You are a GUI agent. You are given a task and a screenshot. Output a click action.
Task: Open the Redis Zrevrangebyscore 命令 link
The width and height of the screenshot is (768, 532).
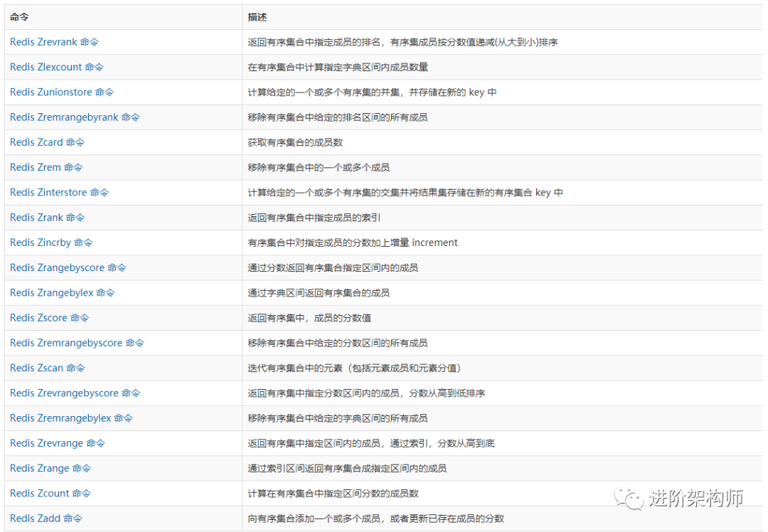[x=75, y=393]
